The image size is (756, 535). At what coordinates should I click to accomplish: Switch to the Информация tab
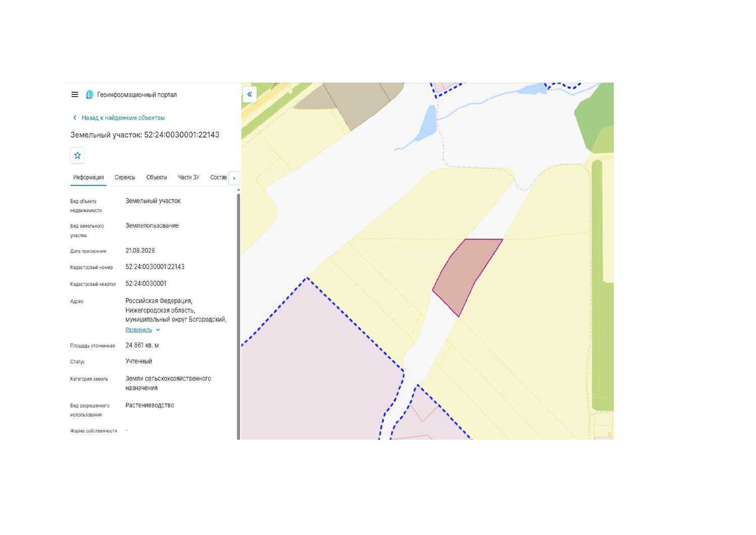point(88,177)
